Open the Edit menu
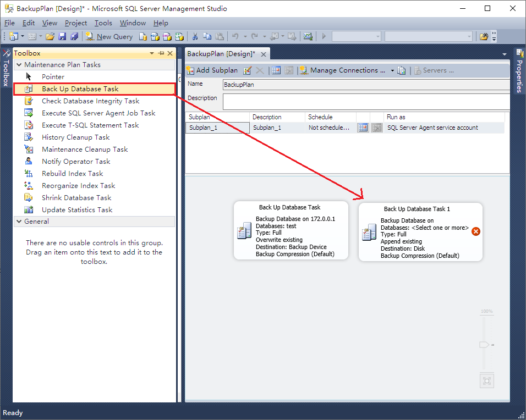This screenshot has width=526, height=420. point(29,23)
